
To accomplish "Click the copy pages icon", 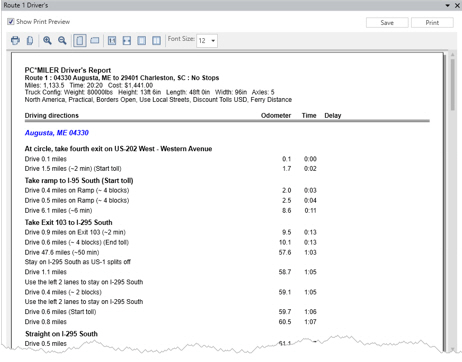I will [30, 41].
